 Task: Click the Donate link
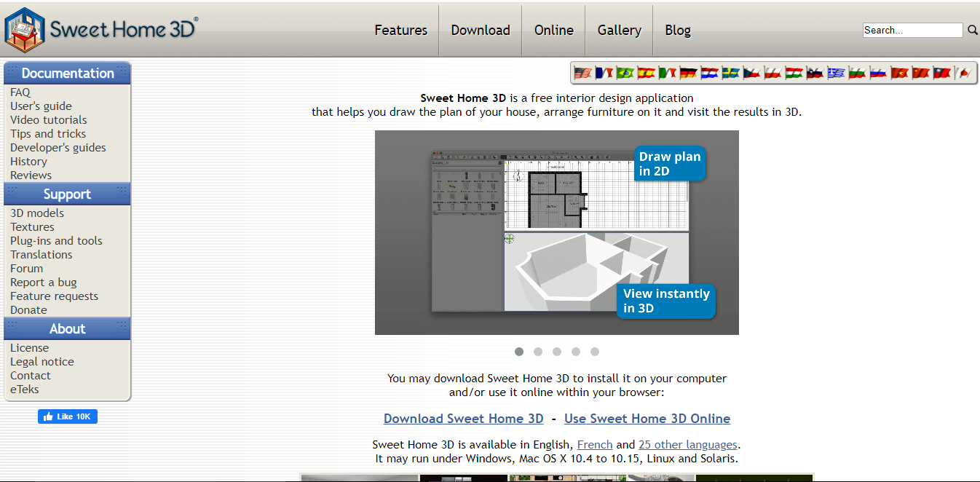28,310
